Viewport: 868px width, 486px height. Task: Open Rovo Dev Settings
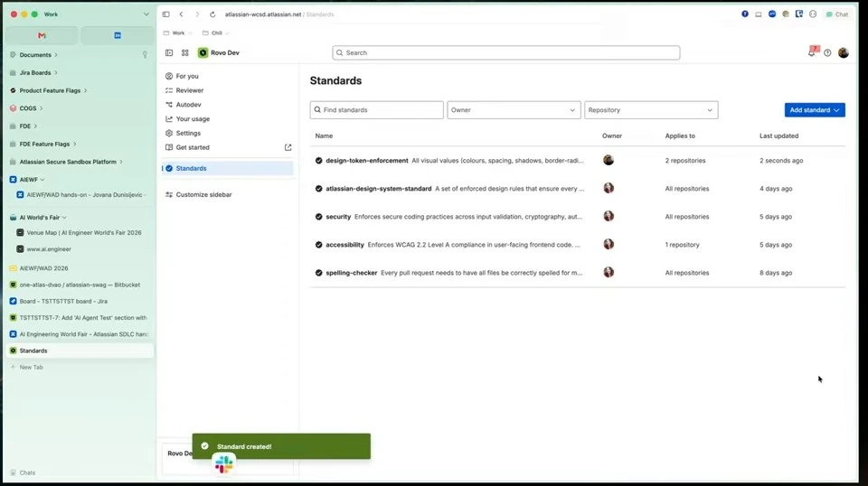[x=188, y=134]
